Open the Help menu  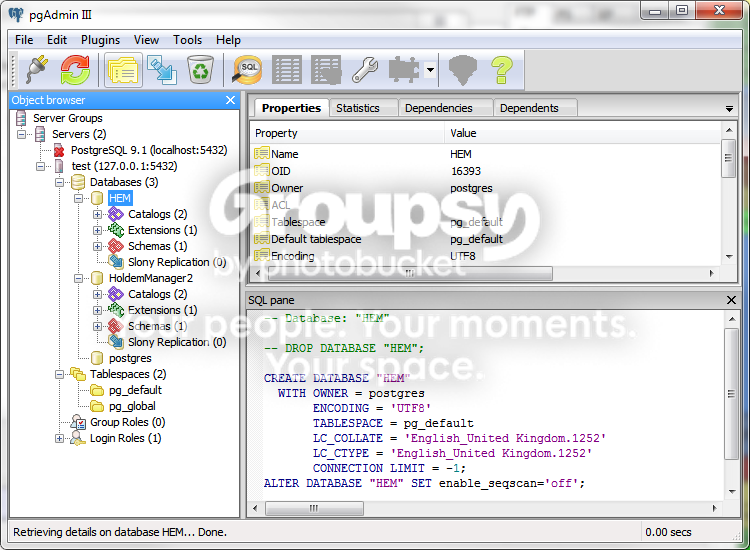click(228, 40)
